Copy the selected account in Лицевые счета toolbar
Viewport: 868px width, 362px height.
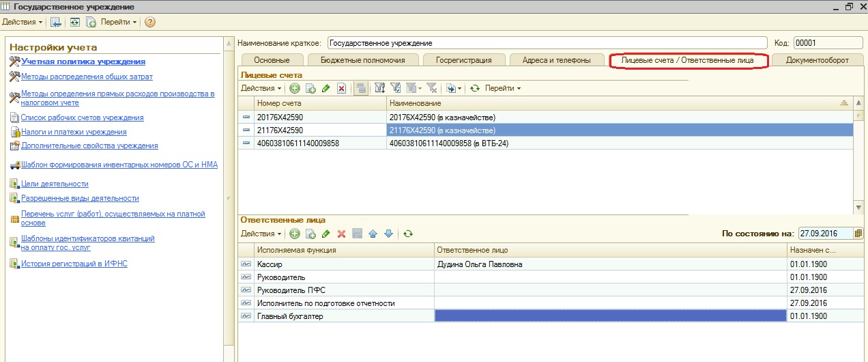tap(310, 88)
